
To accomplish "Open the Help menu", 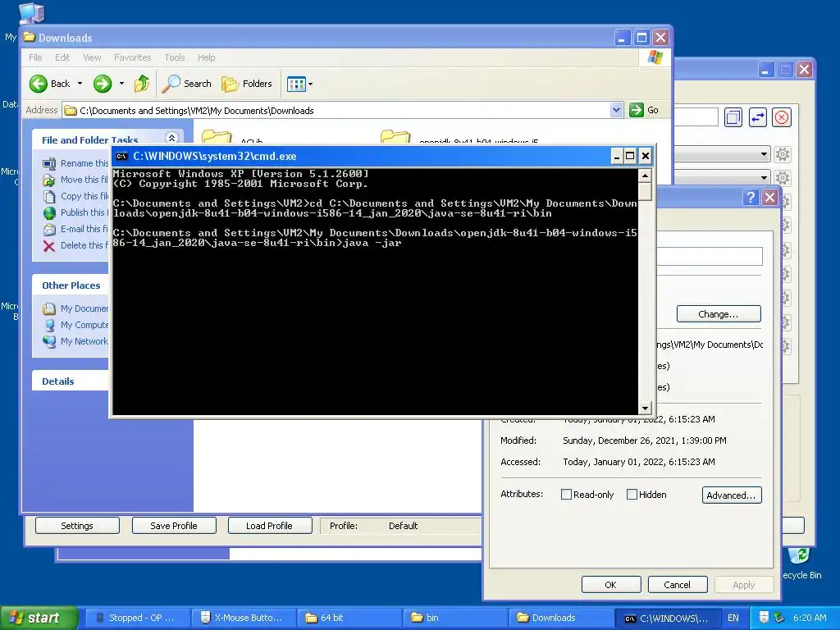I will pos(206,57).
